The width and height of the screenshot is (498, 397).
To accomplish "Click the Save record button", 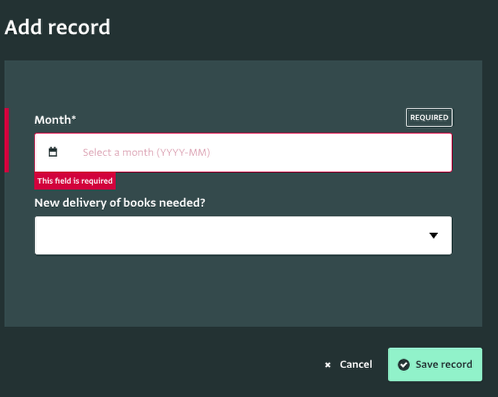I will pyautogui.click(x=435, y=364).
